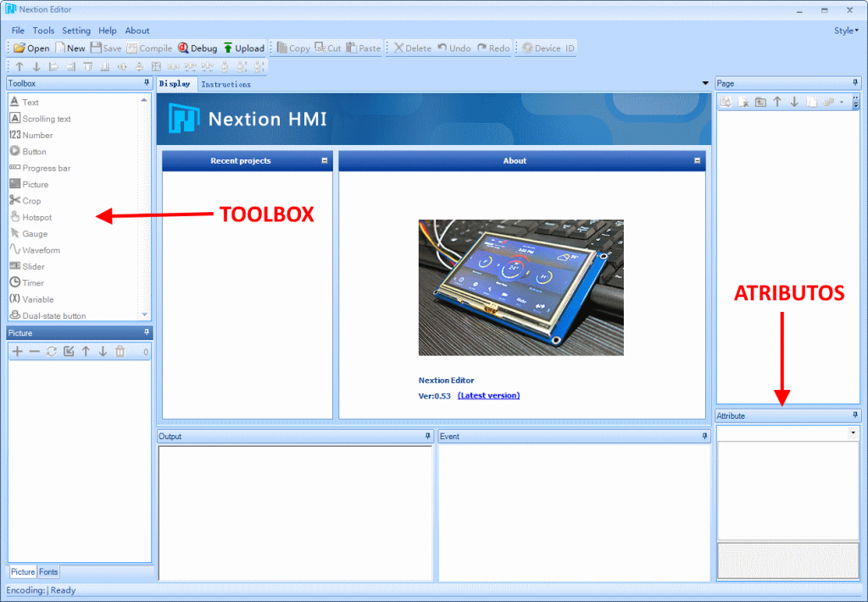The width and height of the screenshot is (868, 602).
Task: Click the Undo toolbar button
Action: pos(454,48)
